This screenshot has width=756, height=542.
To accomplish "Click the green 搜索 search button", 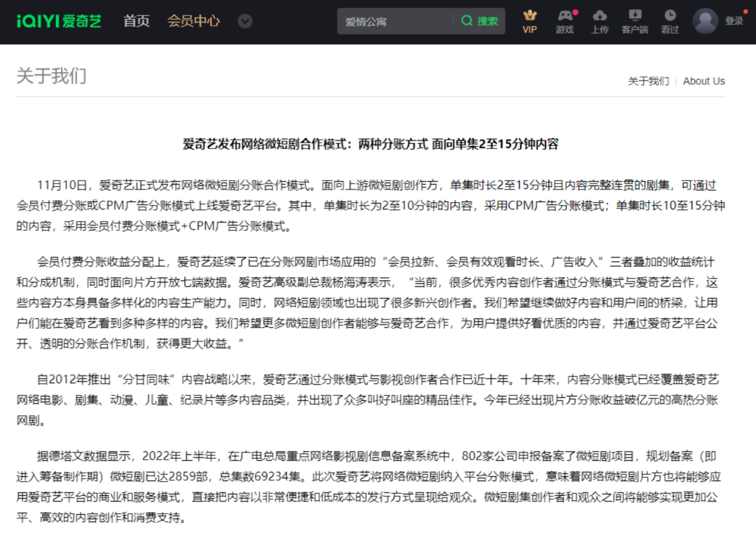I will point(479,21).
